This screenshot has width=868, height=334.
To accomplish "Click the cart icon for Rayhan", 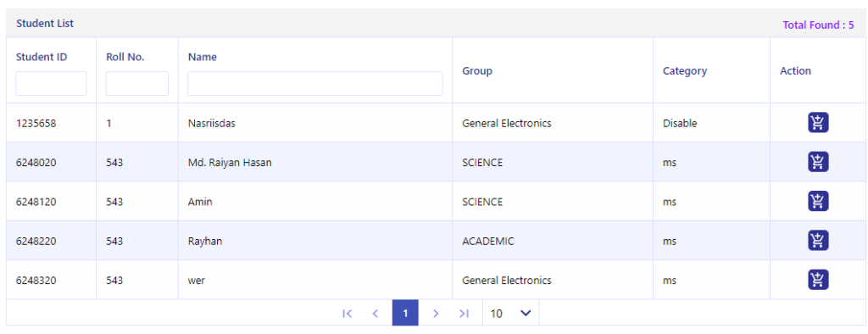I will pyautogui.click(x=818, y=241).
